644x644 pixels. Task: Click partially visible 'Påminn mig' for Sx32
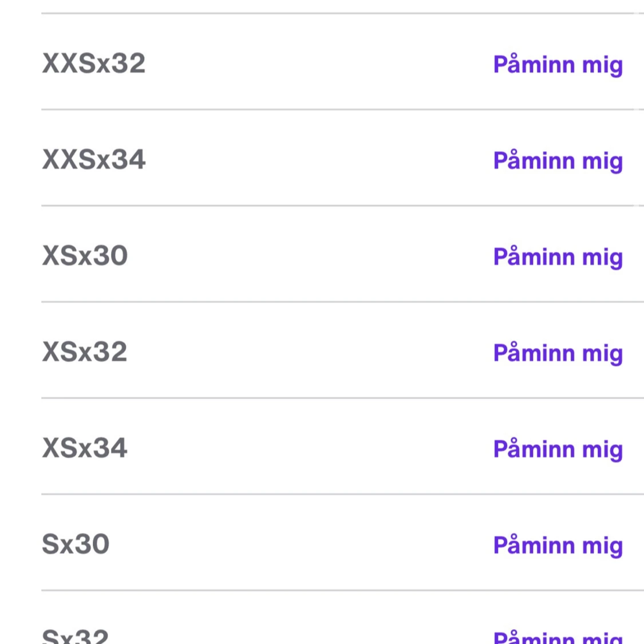pyautogui.click(x=558, y=637)
